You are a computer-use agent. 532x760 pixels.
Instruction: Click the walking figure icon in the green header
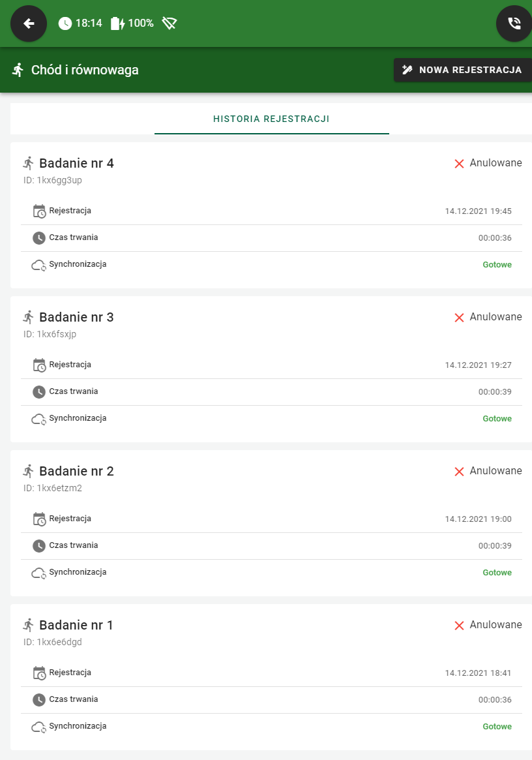click(x=20, y=70)
